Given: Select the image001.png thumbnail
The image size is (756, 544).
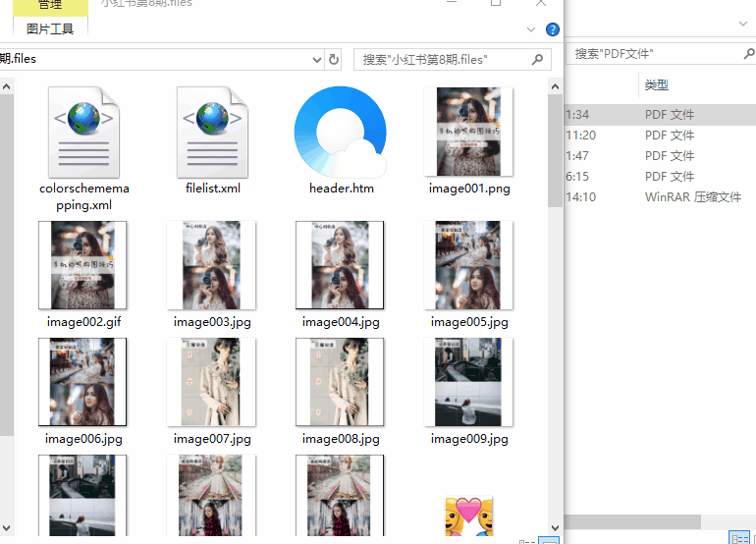Looking at the screenshot, I should (x=468, y=133).
